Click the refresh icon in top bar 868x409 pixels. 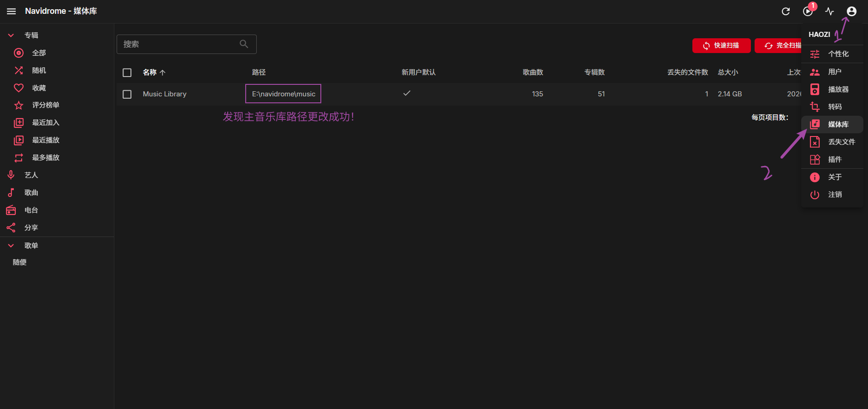786,11
